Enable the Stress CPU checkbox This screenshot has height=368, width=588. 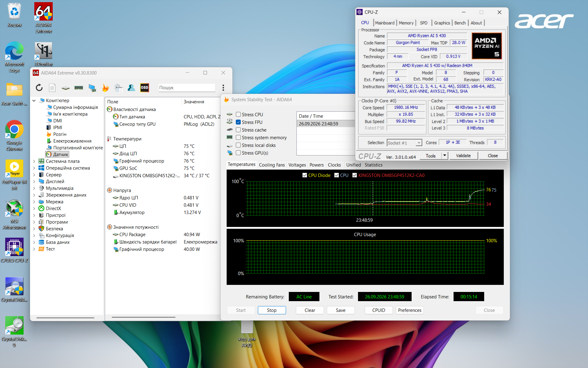click(x=238, y=114)
